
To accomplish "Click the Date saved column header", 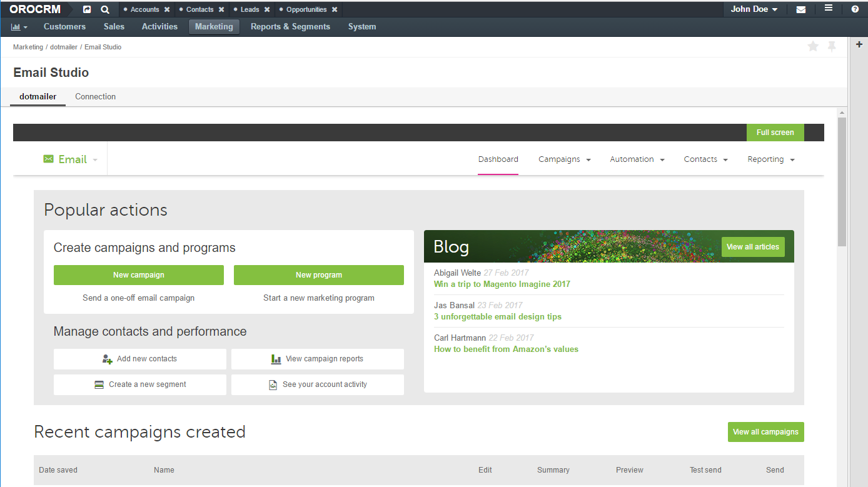I will pyautogui.click(x=58, y=470).
